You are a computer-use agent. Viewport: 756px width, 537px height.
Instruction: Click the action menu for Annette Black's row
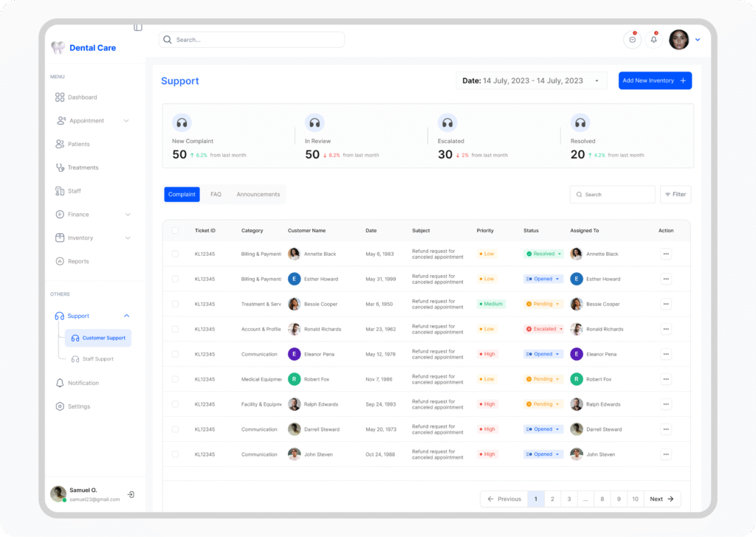pyautogui.click(x=666, y=254)
